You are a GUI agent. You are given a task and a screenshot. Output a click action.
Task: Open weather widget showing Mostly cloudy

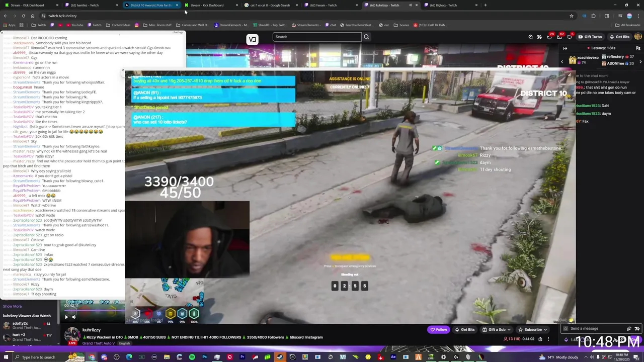tap(558, 357)
